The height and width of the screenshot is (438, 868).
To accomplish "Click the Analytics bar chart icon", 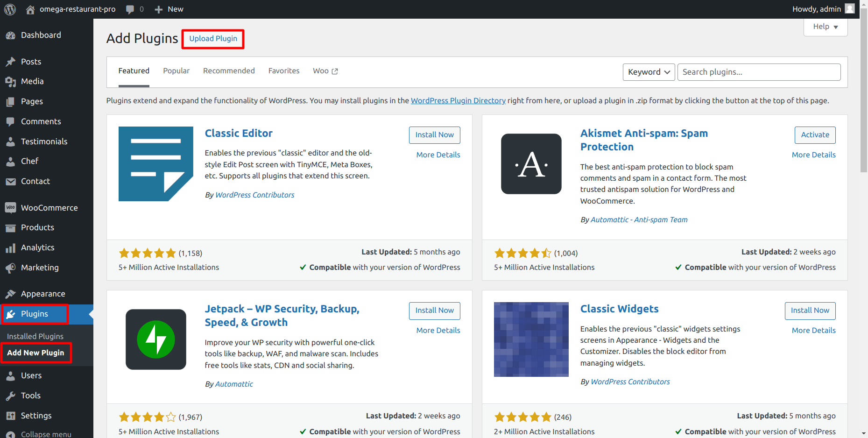I will (10, 248).
